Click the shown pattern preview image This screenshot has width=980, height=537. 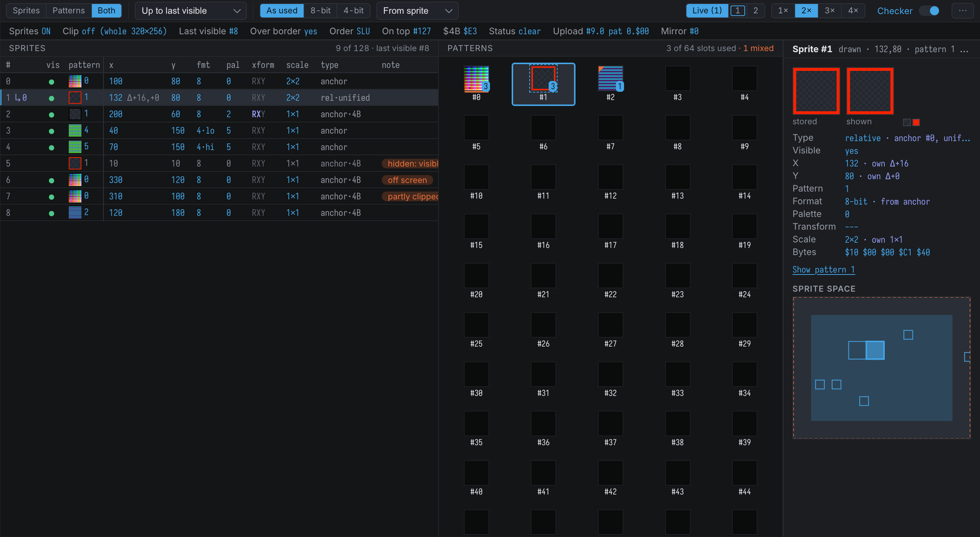pos(869,91)
